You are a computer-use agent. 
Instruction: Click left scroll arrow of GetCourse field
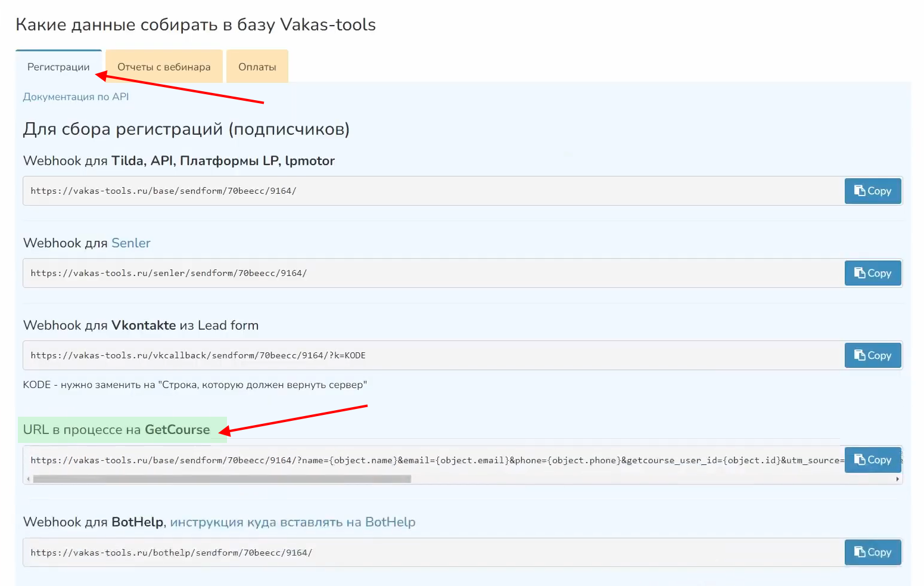28,479
